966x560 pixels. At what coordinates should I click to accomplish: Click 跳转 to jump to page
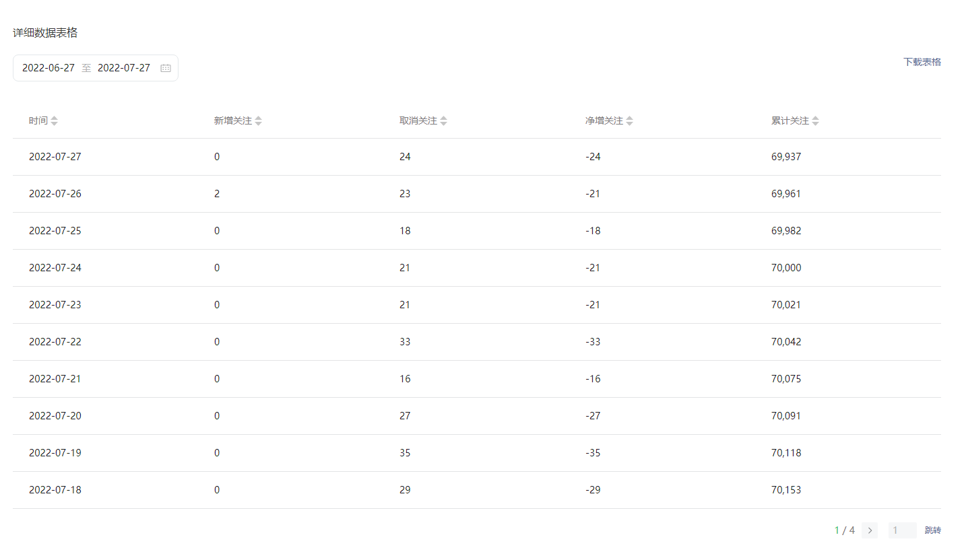(x=933, y=530)
